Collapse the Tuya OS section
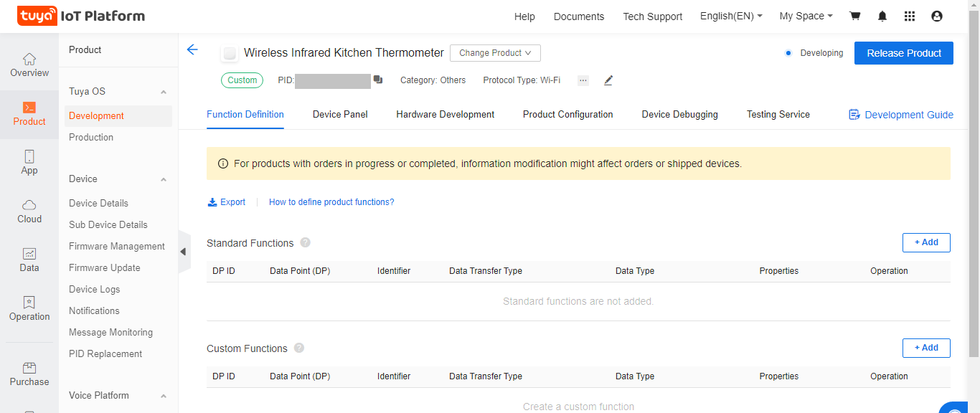The image size is (980, 413). point(164,92)
